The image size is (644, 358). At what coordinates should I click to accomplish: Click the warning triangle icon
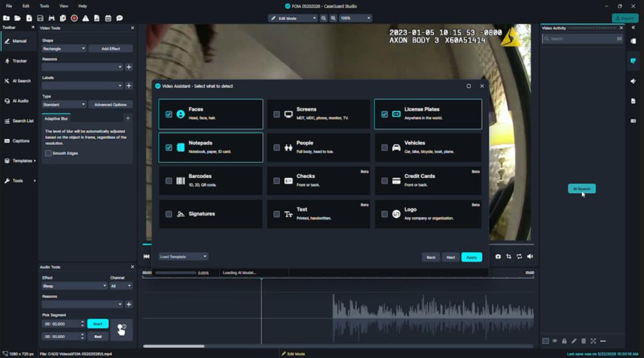click(x=86, y=18)
